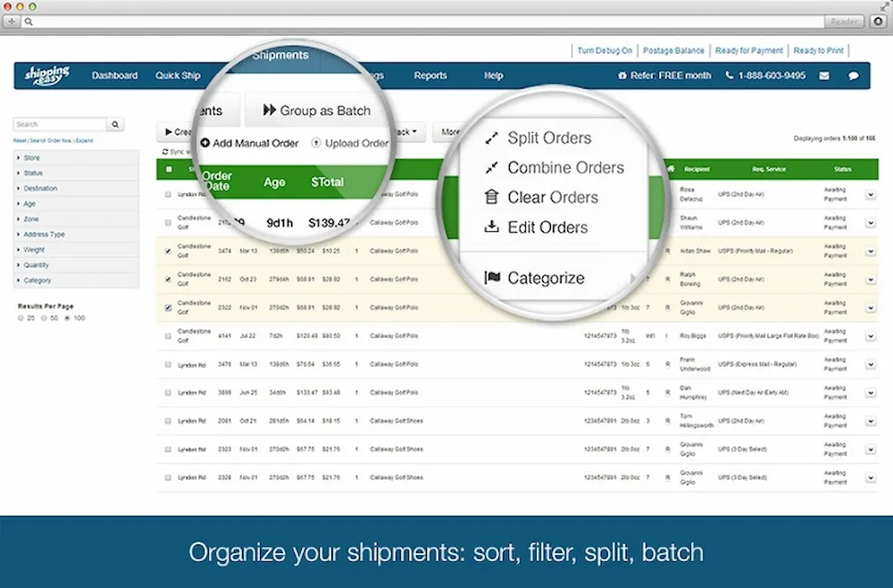Image resolution: width=893 pixels, height=588 pixels.
Task: Click the Clear Orders trash icon
Action: 491,197
